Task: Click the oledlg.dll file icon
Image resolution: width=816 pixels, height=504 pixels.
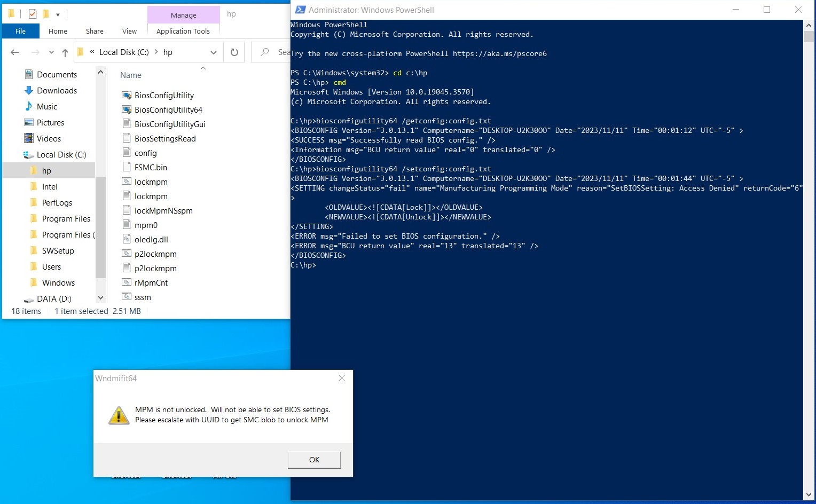Action: [x=127, y=239]
